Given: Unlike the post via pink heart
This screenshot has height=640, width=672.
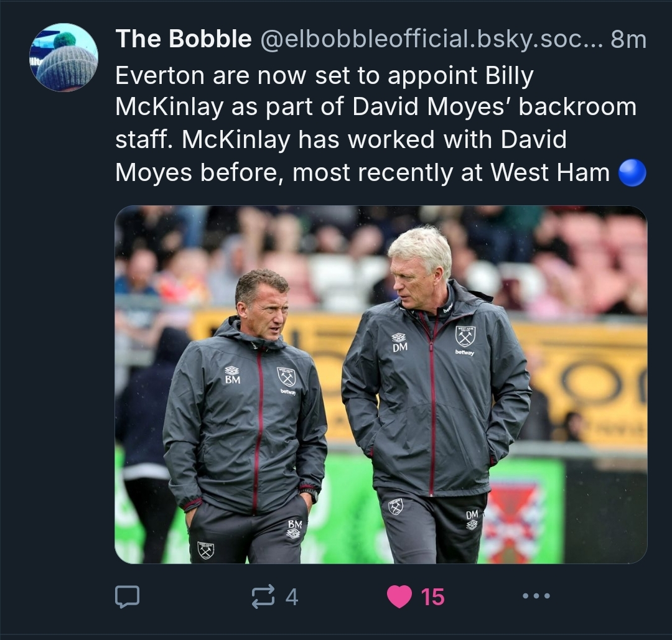Looking at the screenshot, I should pos(399,597).
